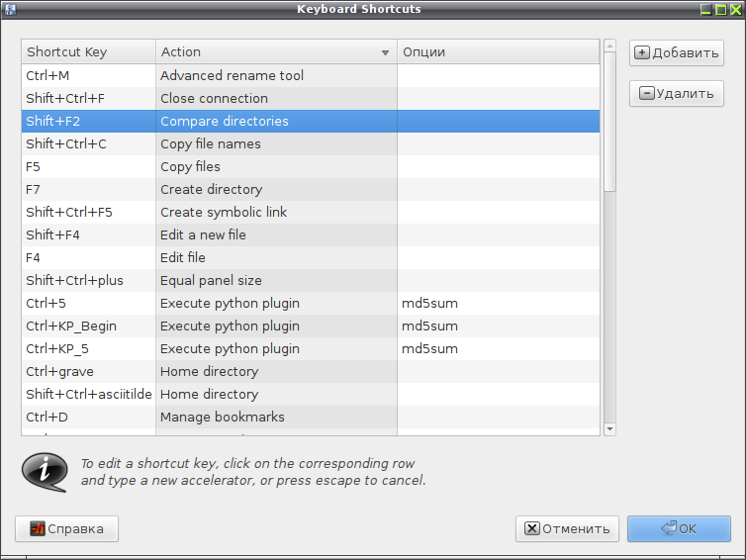Close the Keyboard Shortcuts window
746x560 pixels.
pyautogui.click(x=735, y=10)
